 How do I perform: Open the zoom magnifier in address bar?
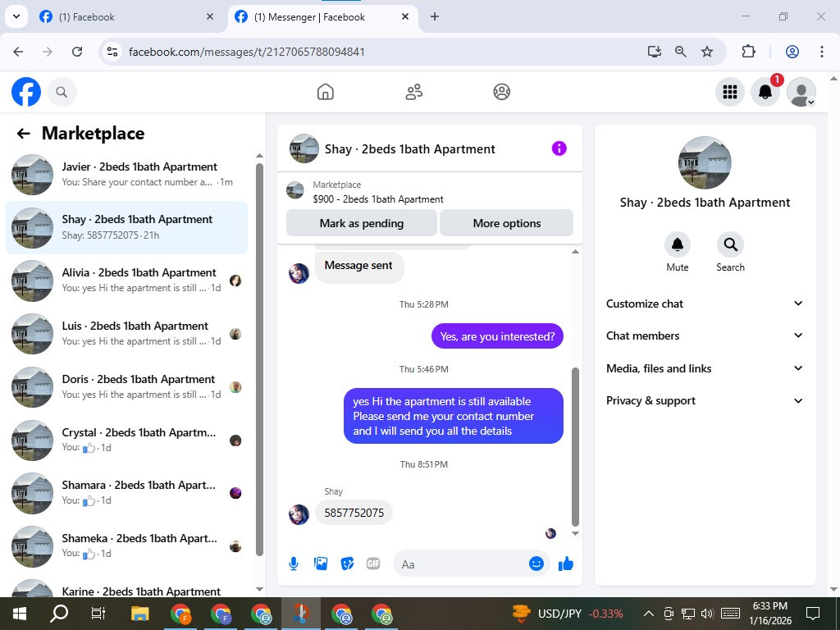(680, 52)
